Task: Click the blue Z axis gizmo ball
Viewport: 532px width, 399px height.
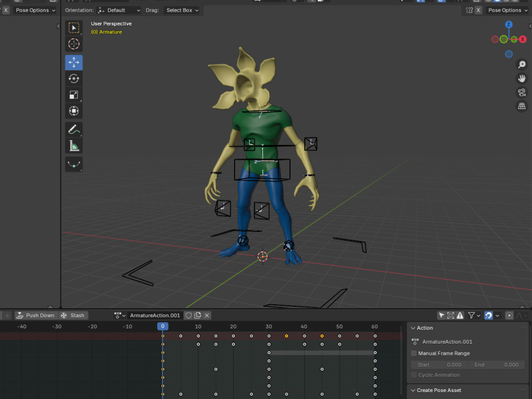Action: (509, 24)
